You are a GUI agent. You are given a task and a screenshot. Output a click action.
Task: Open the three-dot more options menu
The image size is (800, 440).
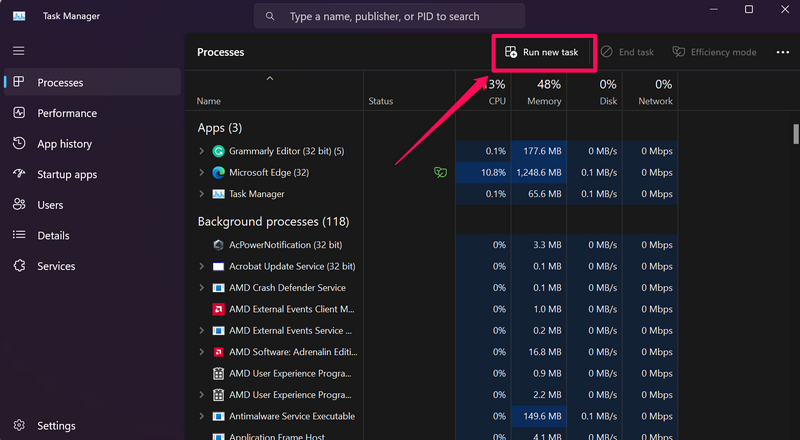tap(782, 52)
